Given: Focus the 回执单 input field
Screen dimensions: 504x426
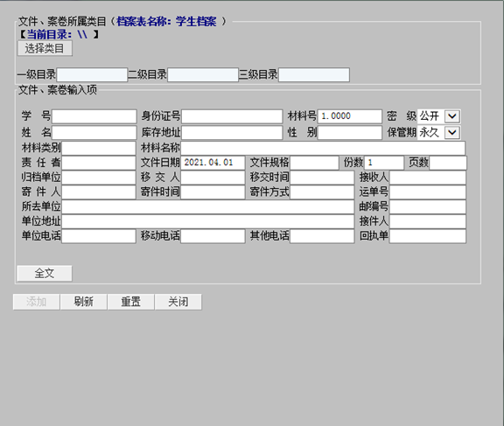Looking at the screenshot, I should (428, 236).
